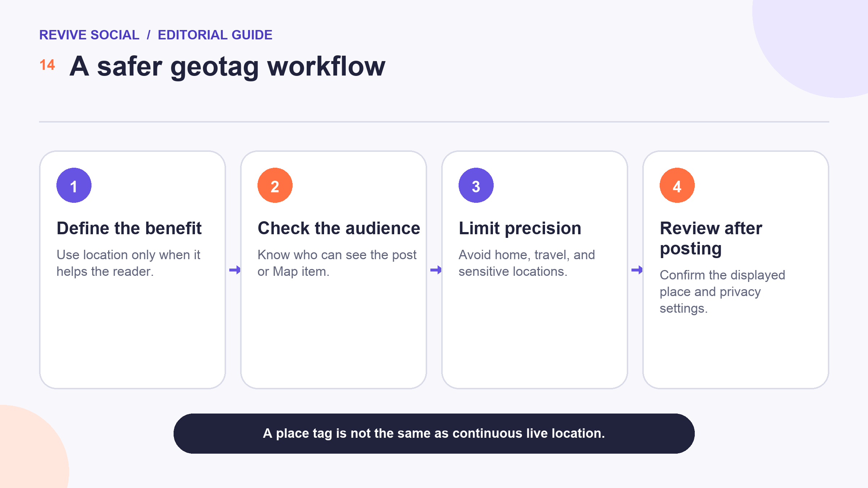Click the arrow between Define and Check cards
Viewport: 868px width, 488px height.
(235, 270)
